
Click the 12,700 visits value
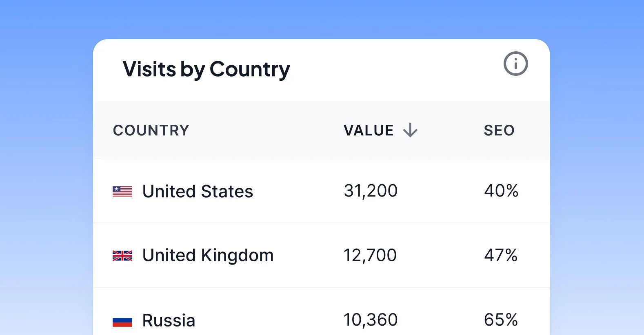click(370, 256)
